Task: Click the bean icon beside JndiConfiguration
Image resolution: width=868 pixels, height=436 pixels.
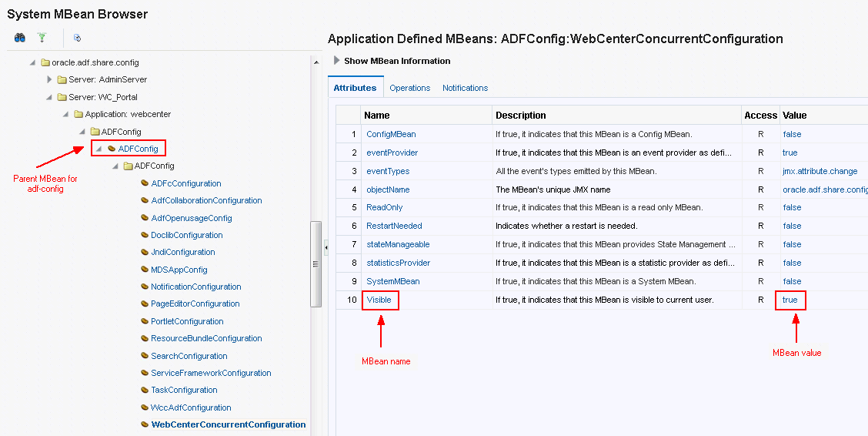Action: 145,252
